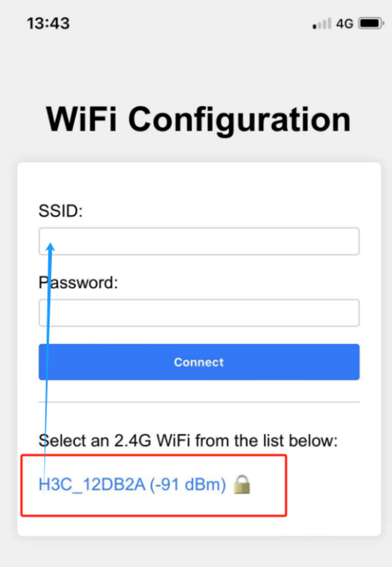Focus the Password input field
The image size is (392, 567).
pos(199,313)
